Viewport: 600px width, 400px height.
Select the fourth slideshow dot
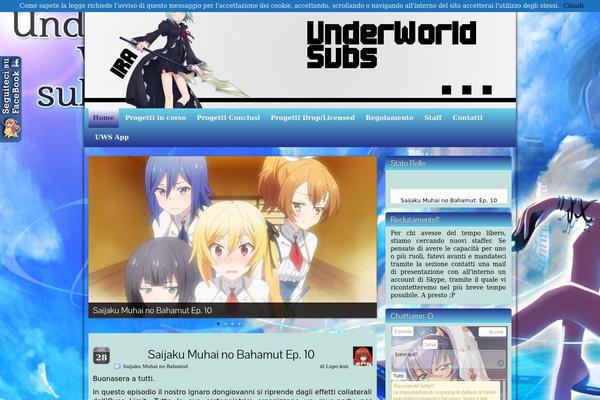point(240,324)
